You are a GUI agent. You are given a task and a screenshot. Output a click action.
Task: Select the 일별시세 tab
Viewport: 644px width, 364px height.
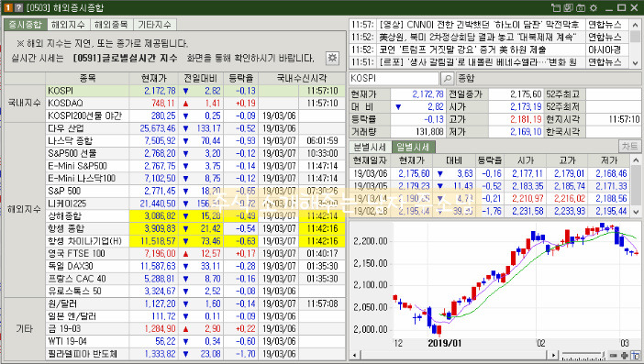pyautogui.click(x=413, y=147)
